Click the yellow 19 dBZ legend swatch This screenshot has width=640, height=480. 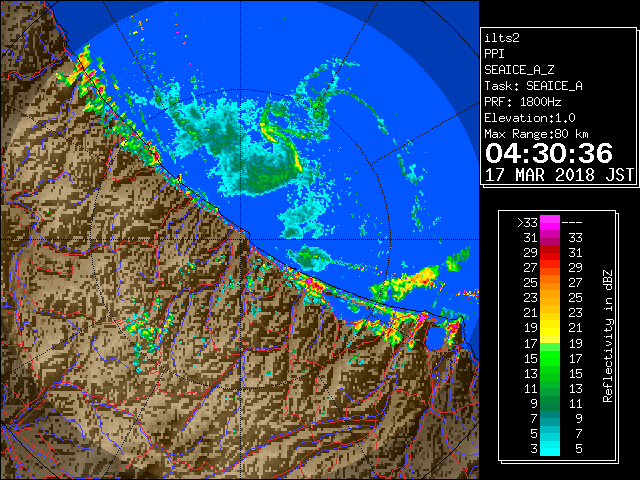pyautogui.click(x=550, y=328)
